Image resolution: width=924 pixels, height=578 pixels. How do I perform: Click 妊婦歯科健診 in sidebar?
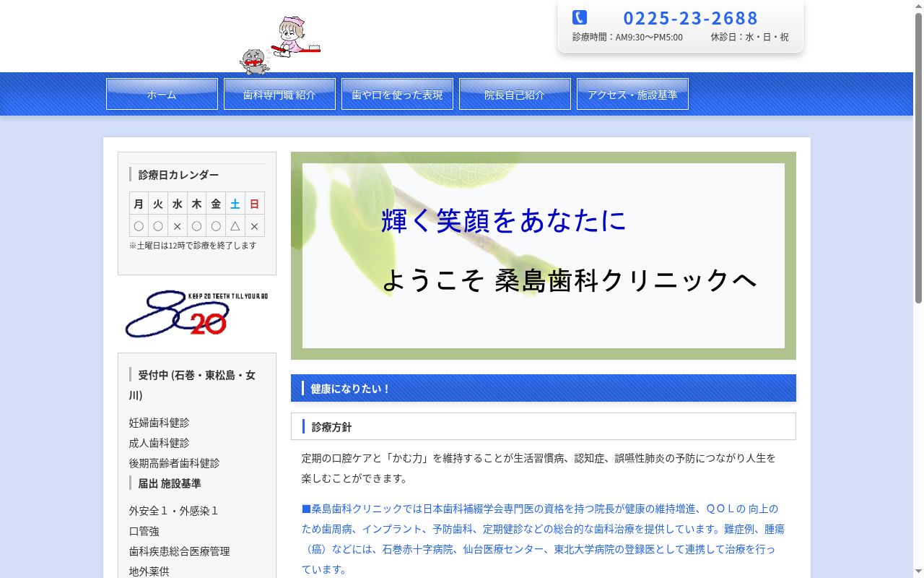159,423
